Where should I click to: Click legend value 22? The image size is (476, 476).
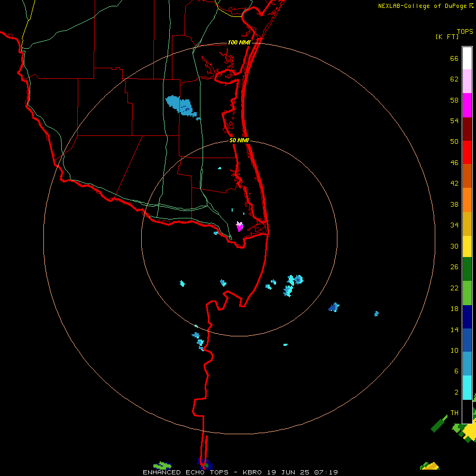tap(454, 288)
